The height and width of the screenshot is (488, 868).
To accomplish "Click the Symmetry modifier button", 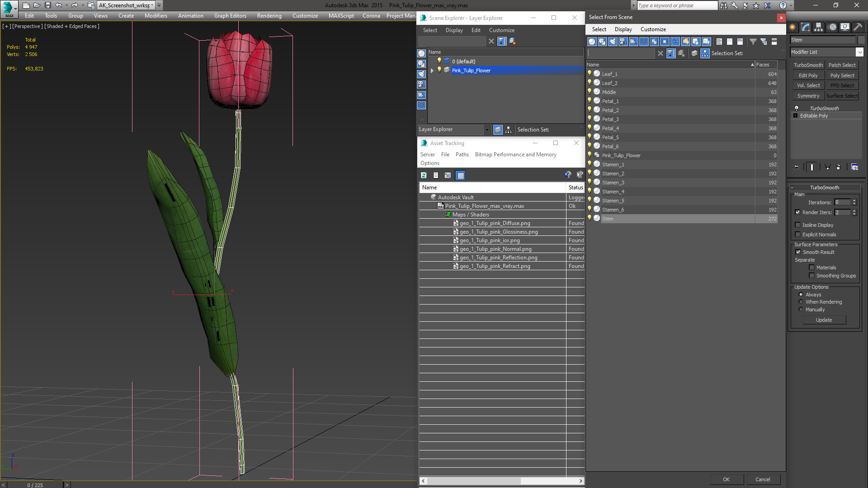I will tap(808, 96).
